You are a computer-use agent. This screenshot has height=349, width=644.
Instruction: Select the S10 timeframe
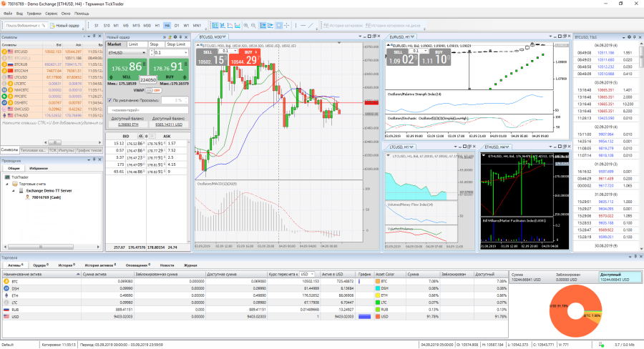[x=107, y=26]
